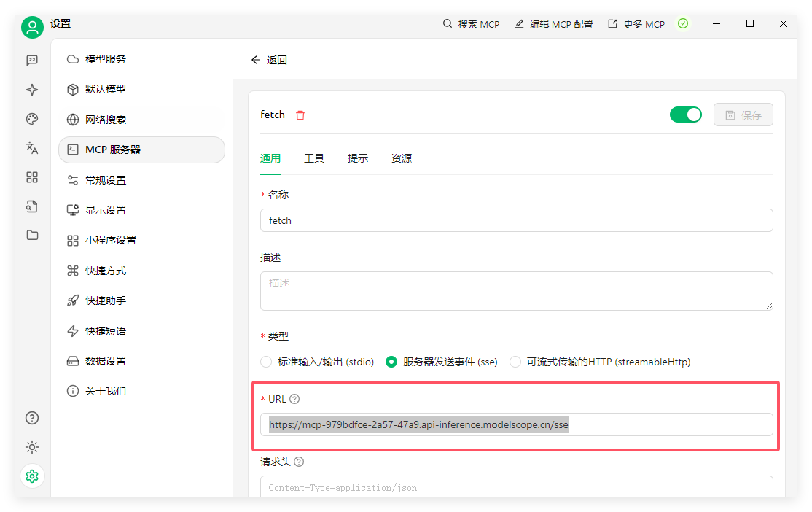The height and width of the screenshot is (512, 812).
Task: Open 模型服务 settings in the menu
Action: (106, 59)
